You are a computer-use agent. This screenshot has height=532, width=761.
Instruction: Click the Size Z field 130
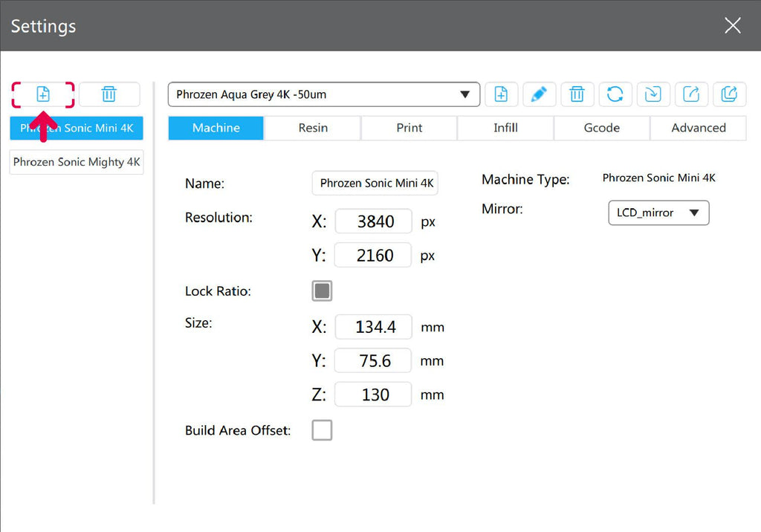374,395
